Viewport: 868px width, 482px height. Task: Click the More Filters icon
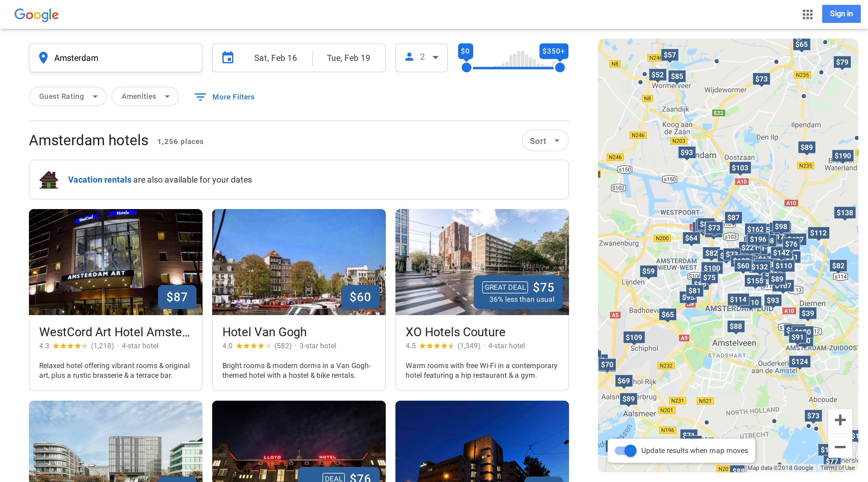[200, 97]
